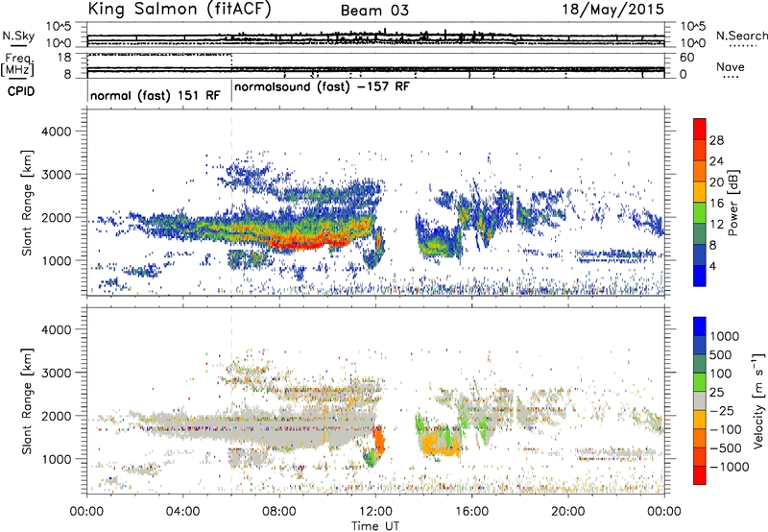Click the red bottom segment of the velocity colorbar
768x532 pixels.
click(700, 475)
